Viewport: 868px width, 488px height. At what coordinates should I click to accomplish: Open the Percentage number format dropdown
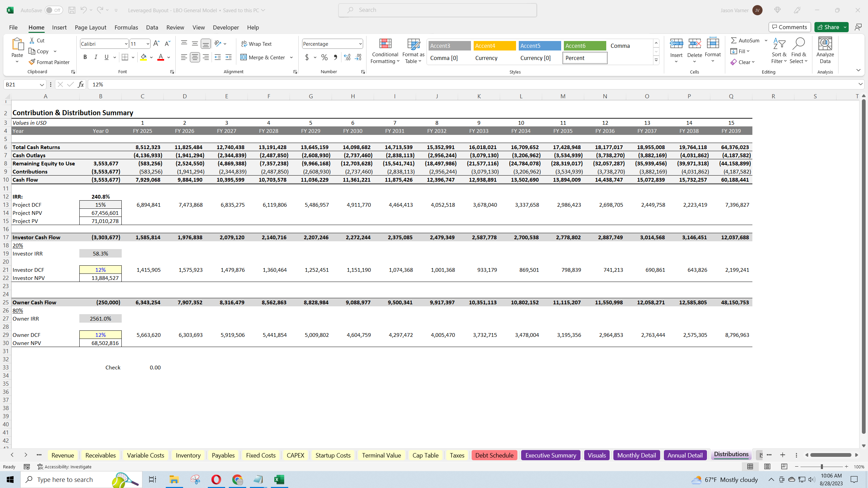[x=360, y=44]
